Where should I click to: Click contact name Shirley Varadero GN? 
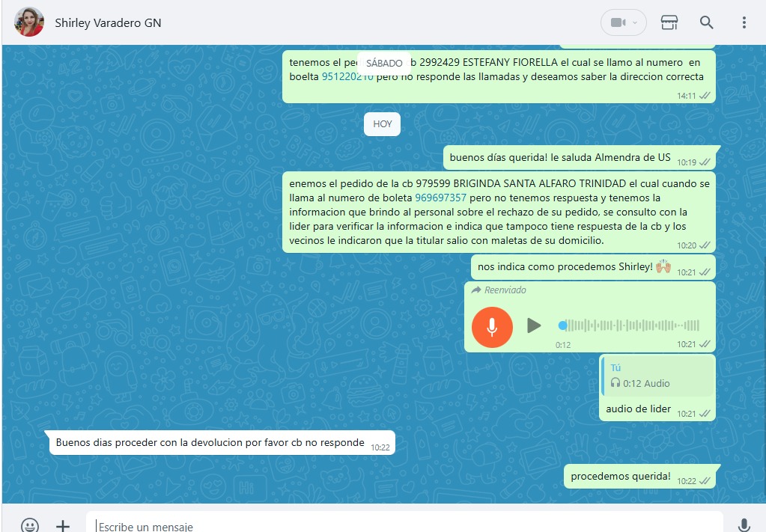[108, 23]
